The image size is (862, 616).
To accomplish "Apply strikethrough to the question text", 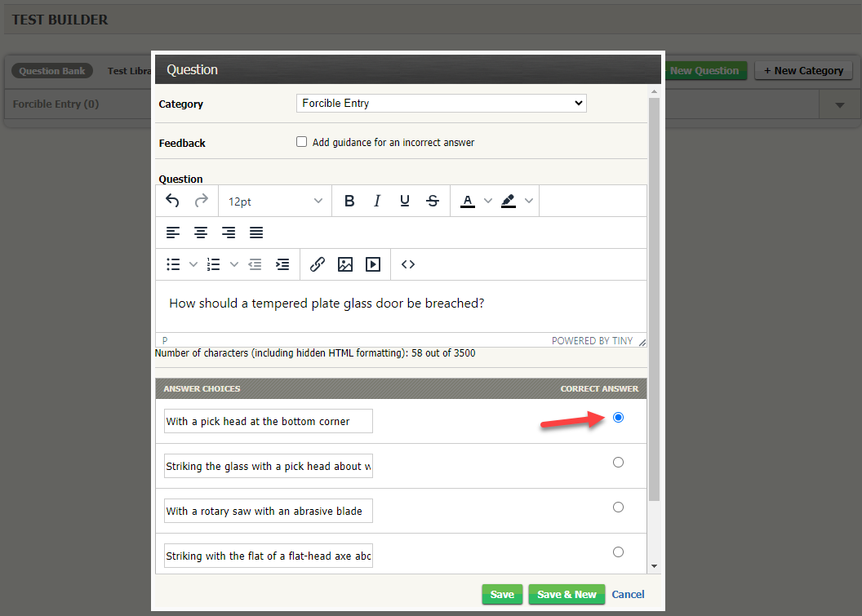I will click(x=433, y=201).
